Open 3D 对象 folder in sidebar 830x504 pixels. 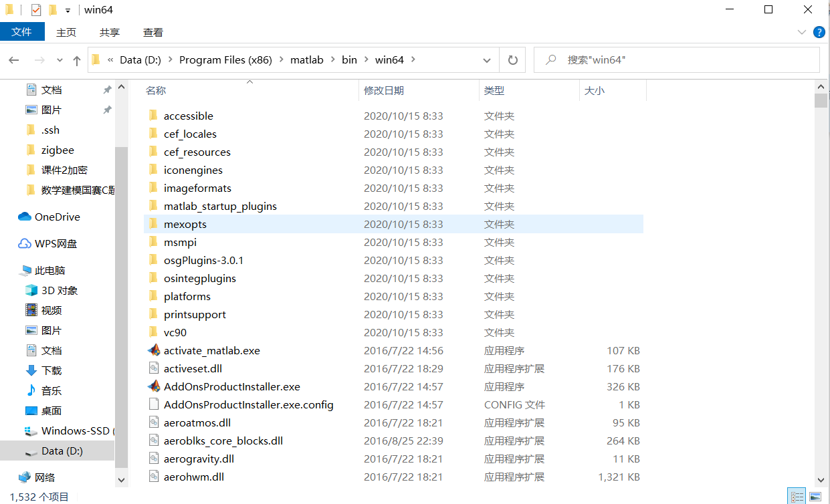coord(51,290)
